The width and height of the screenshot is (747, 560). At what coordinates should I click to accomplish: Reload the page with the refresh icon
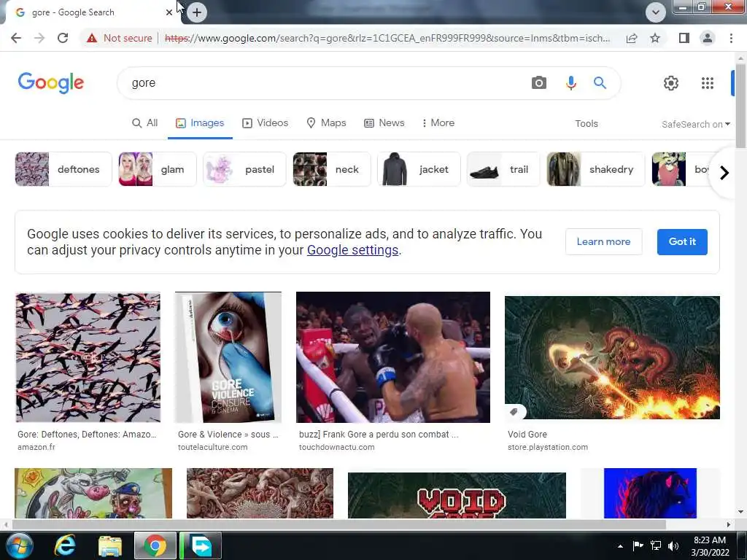point(63,38)
